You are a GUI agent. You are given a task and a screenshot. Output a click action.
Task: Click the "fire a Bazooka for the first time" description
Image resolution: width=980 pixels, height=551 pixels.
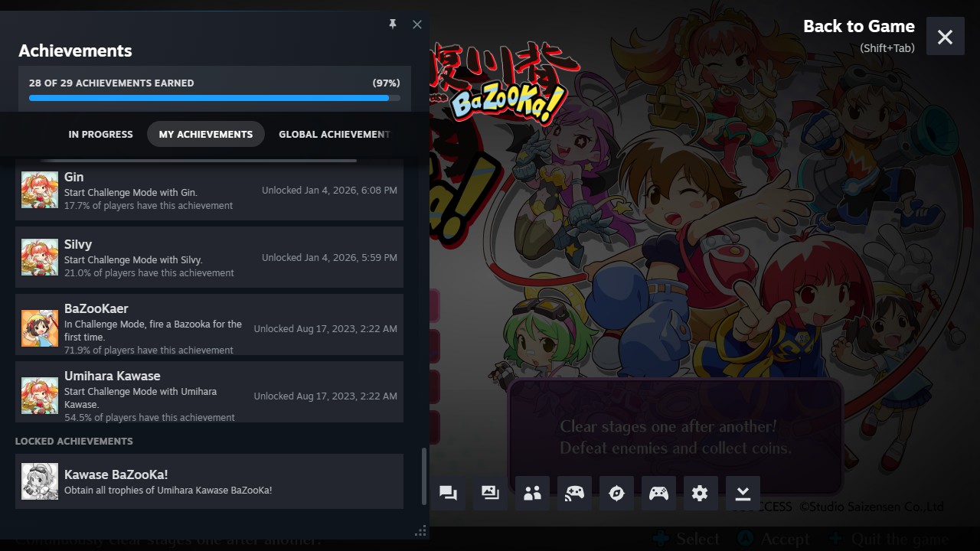153,331
